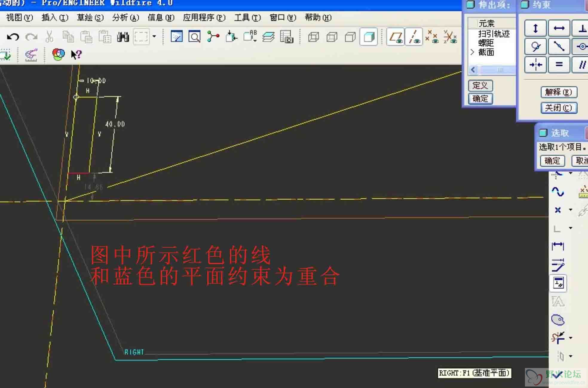Toggle coordinate systems display
This screenshot has height=388, width=588.
450,37
